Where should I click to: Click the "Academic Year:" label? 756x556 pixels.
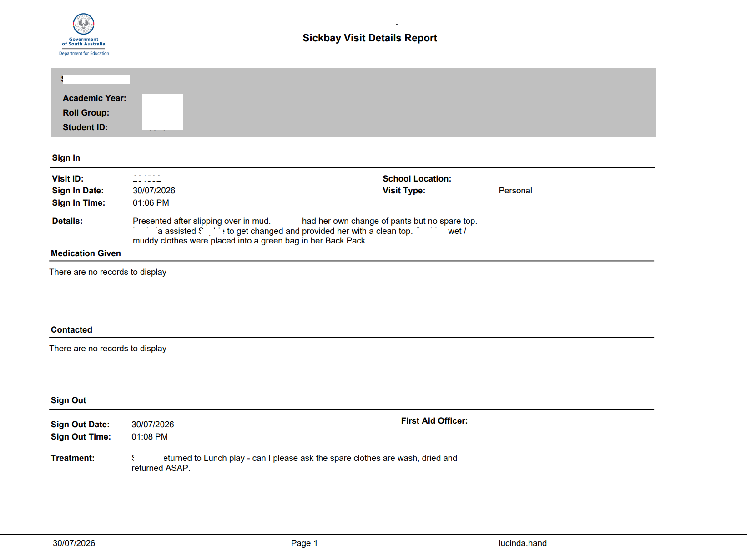coord(95,98)
